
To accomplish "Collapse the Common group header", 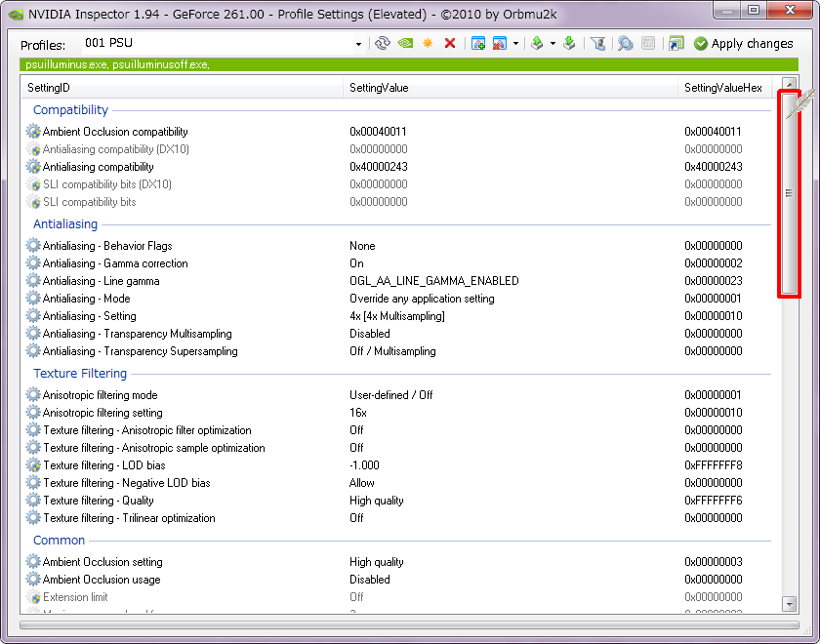I will [60, 540].
